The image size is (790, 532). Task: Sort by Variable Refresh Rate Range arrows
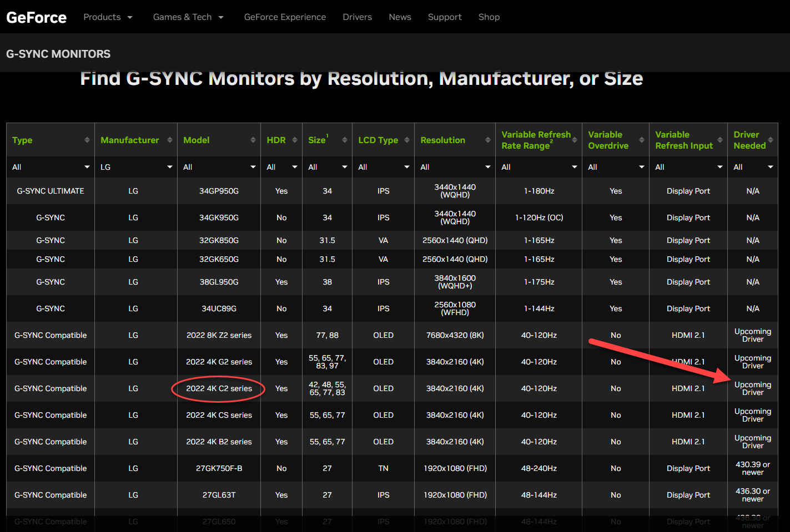click(575, 140)
